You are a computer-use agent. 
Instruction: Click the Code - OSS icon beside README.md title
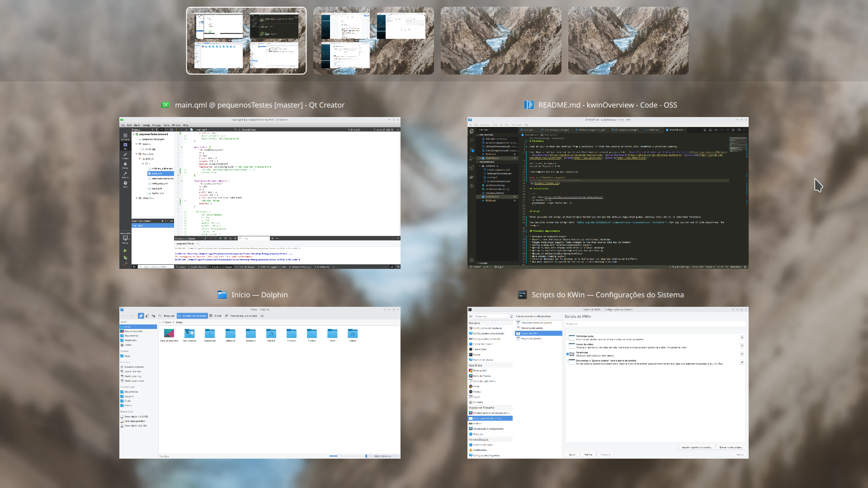pos(528,105)
